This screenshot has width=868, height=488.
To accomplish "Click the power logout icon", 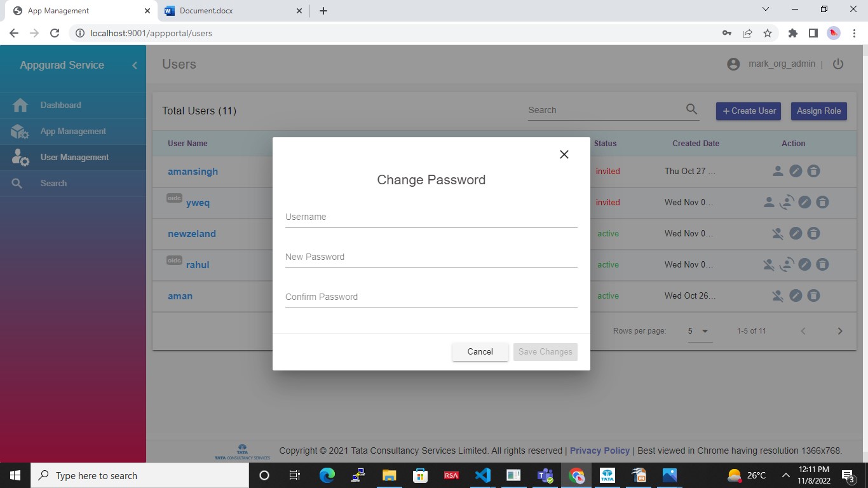I will click(838, 64).
